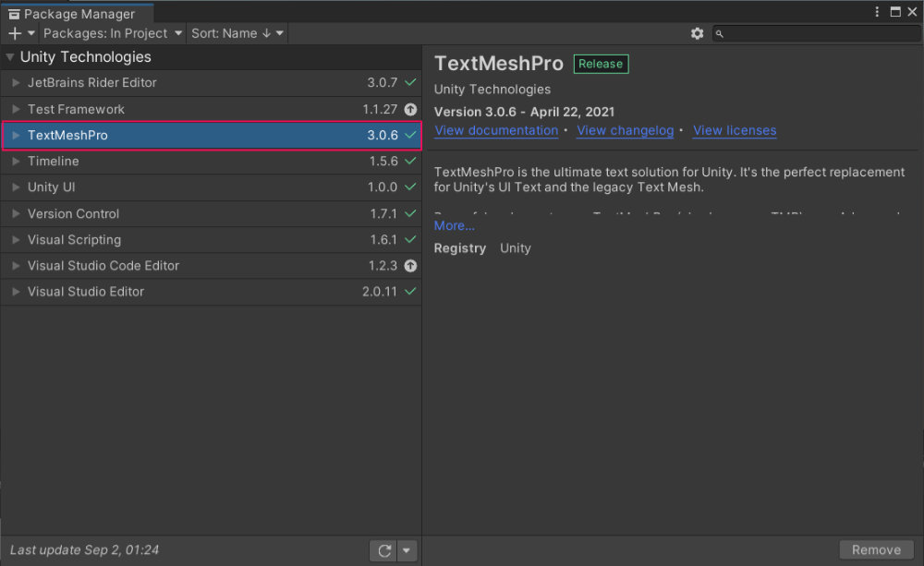The image size is (924, 566).
Task: Expand the TextMeshPro row arrow
Action: 16,136
